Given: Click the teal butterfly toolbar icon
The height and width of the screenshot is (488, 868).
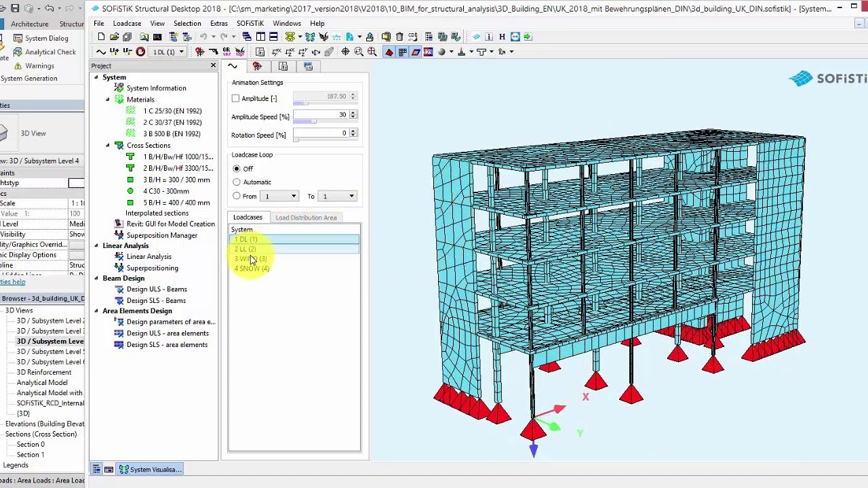Looking at the screenshot, I should point(310,37).
